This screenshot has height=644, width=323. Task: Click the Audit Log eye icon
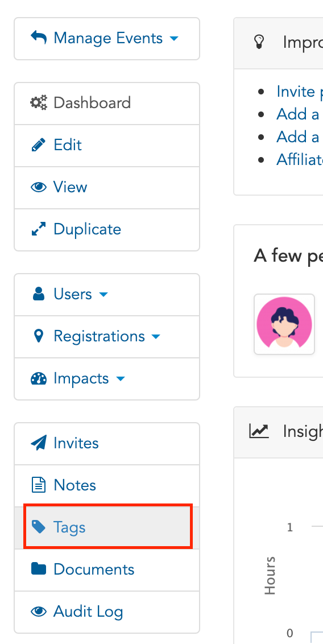[39, 612]
